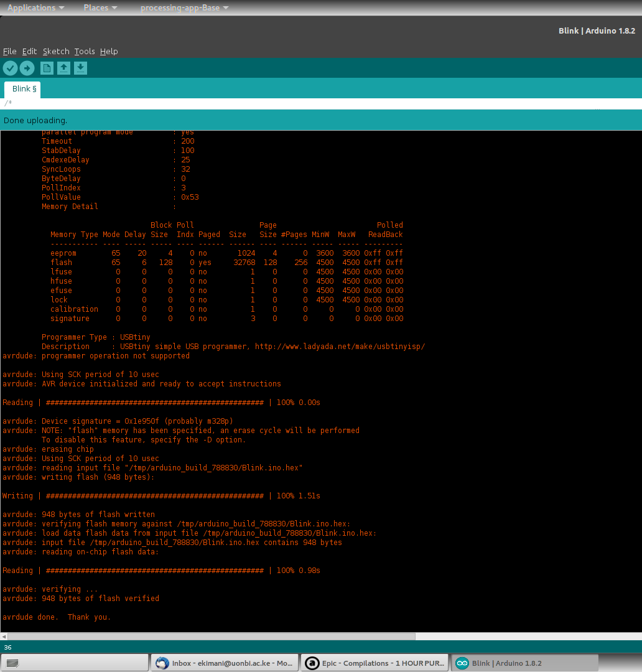Click the horizontal scrollbar of the console
The width and height of the screenshot is (642, 672).
click(x=212, y=637)
